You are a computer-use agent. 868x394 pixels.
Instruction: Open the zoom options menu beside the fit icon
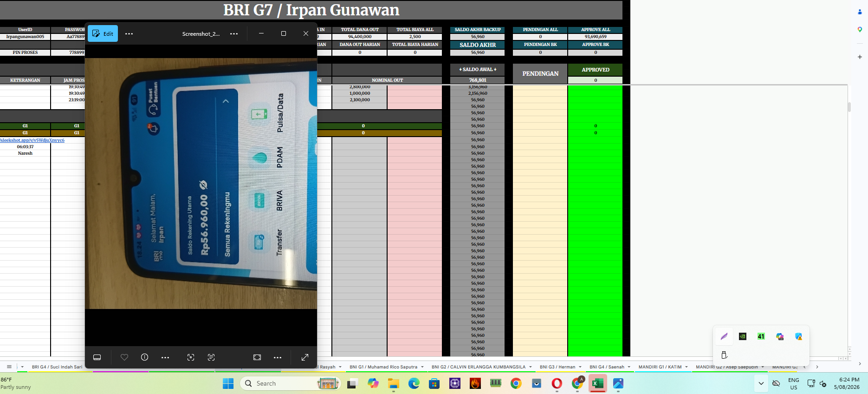[278, 357]
